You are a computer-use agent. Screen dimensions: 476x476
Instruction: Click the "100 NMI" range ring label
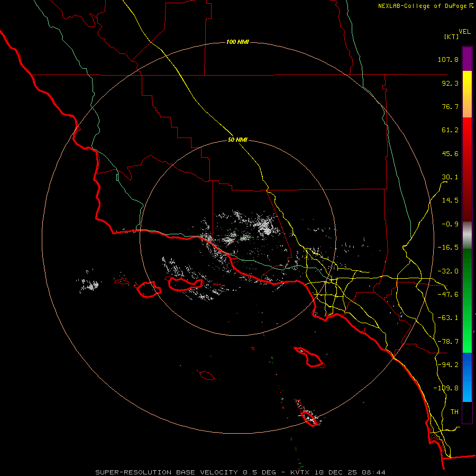(237, 42)
